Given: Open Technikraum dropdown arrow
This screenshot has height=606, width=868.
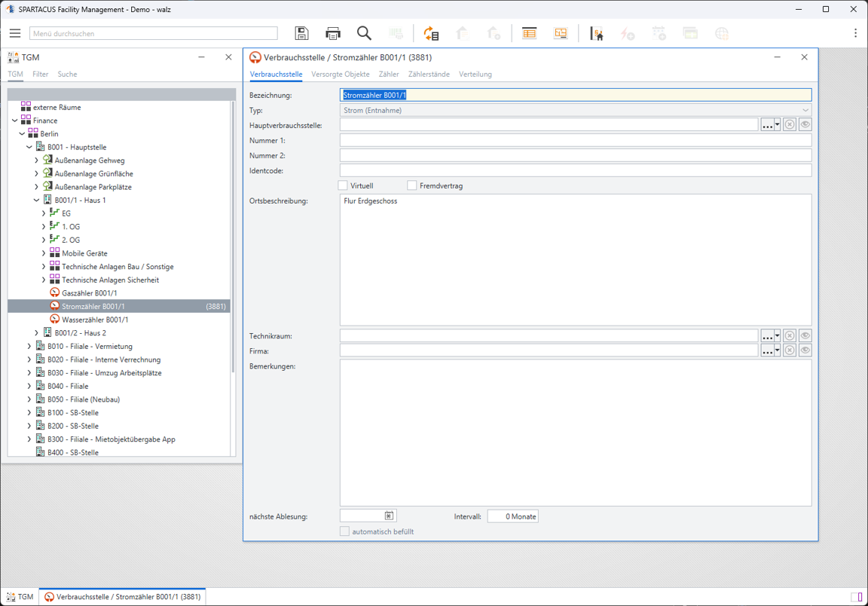Looking at the screenshot, I should [x=778, y=335].
